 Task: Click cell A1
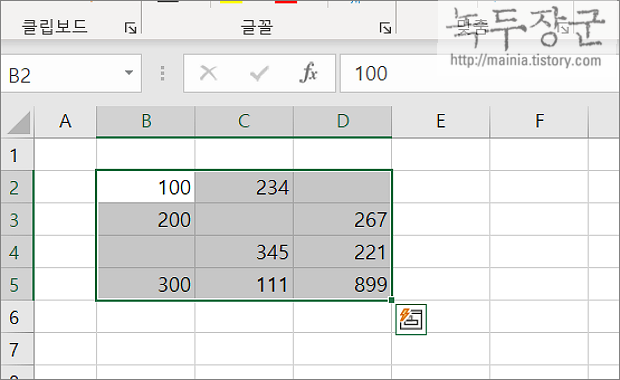tap(65, 155)
